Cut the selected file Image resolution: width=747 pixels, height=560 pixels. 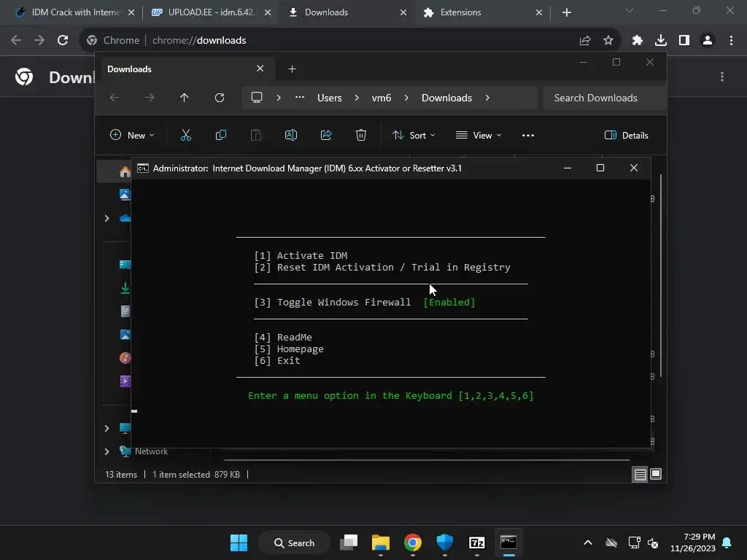(x=186, y=135)
